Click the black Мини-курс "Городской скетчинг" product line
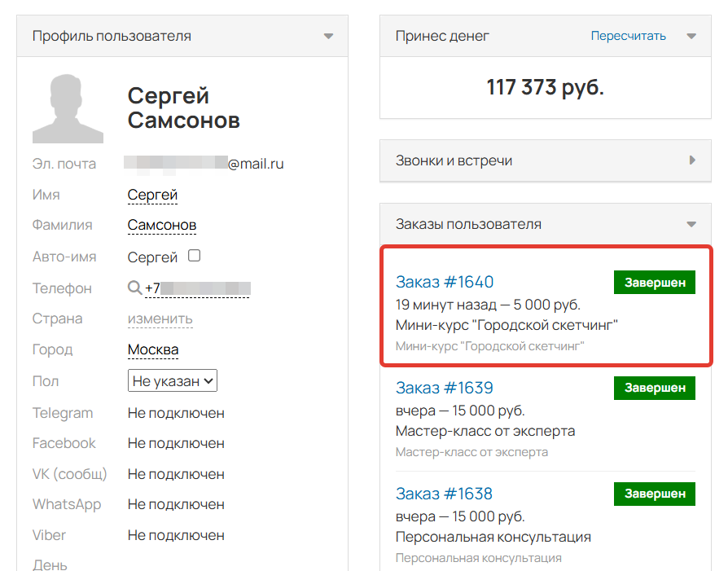This screenshot has height=571, width=728. [507, 325]
